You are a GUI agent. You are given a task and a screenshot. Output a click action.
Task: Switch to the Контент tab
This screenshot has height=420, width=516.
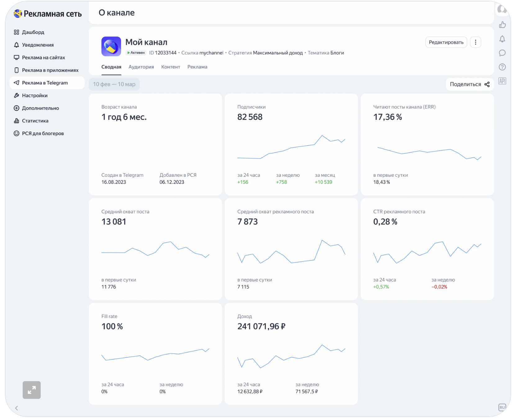click(x=170, y=67)
